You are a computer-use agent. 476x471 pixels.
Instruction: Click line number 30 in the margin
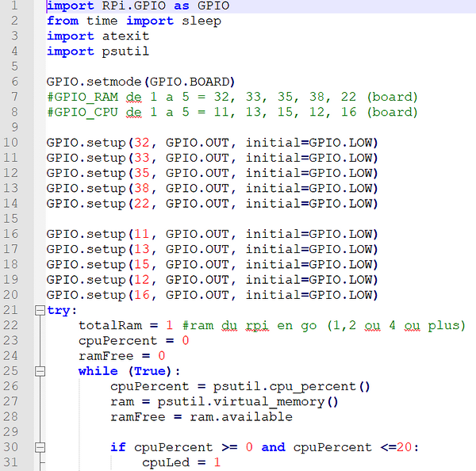click(x=11, y=447)
